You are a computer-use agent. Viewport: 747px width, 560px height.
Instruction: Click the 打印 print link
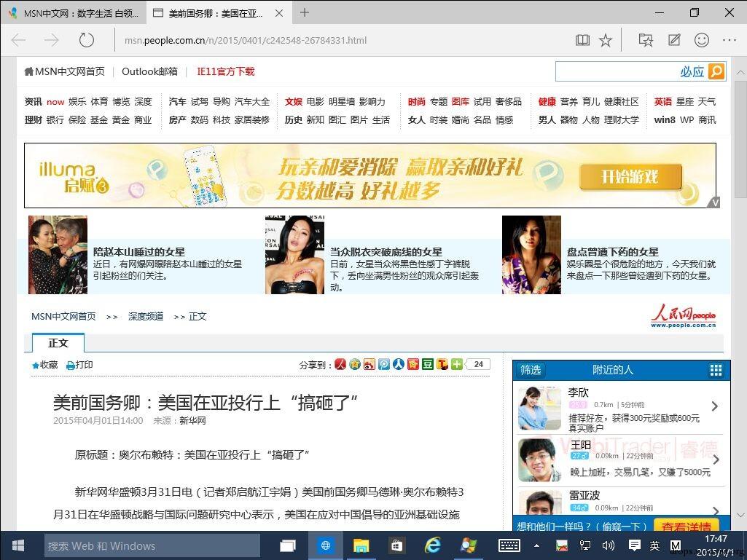click(x=79, y=365)
